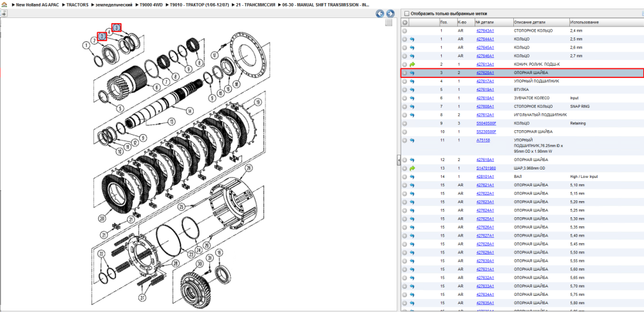The height and width of the screenshot is (312, 644).
Task: Add part 427643A1 using its round icon
Action: click(404, 31)
